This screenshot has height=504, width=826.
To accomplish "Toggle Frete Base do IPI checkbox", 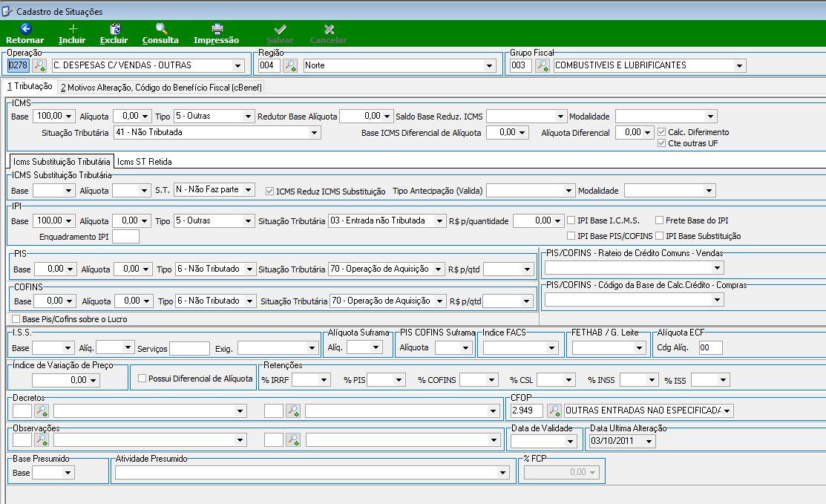I will tap(659, 220).
